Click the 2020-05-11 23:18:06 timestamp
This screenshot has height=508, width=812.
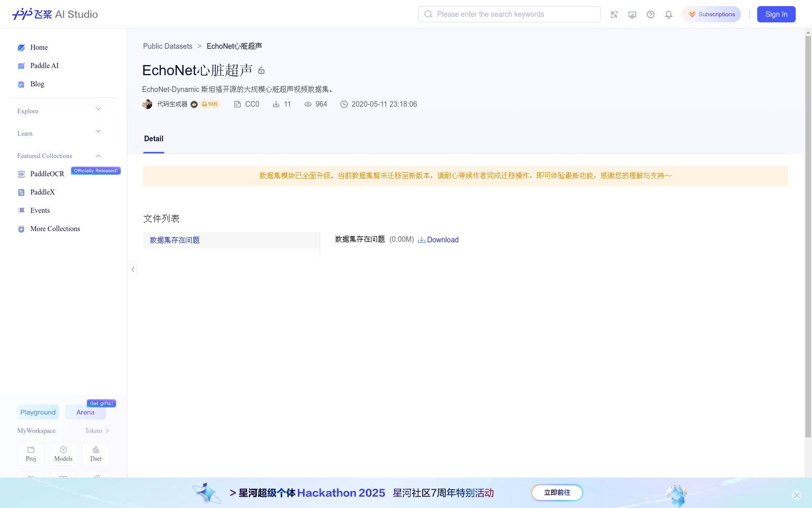click(x=384, y=104)
